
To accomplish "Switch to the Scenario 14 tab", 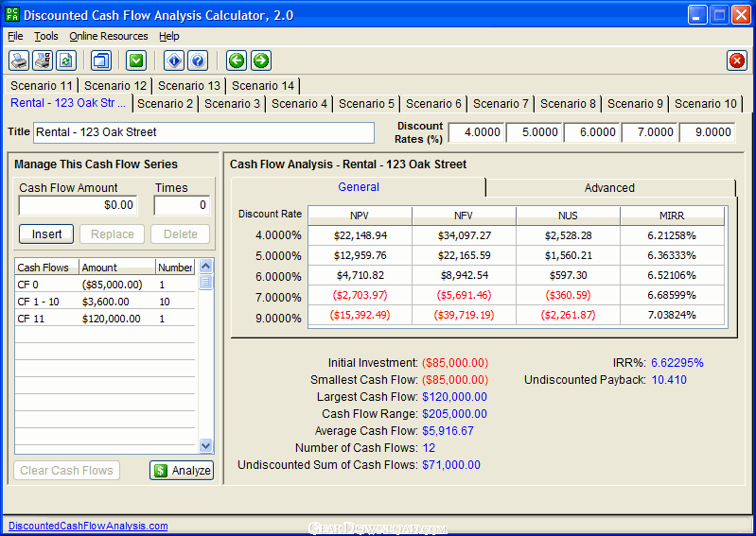I will 263,86.
